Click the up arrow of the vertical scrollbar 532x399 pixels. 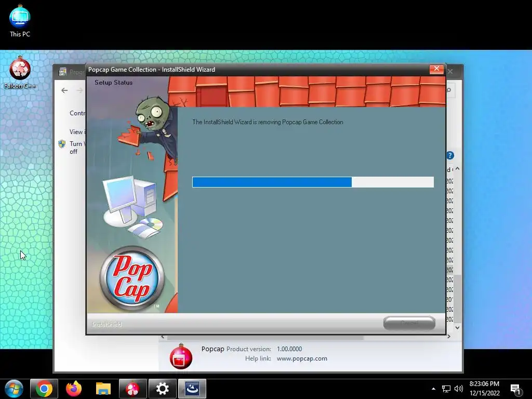[457, 169]
